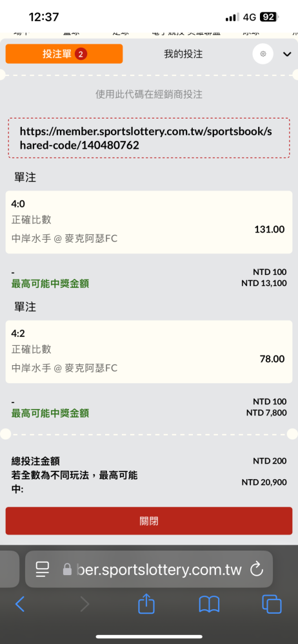Select the 4:2 correct score bet card
This screenshot has width=298, height=644.
pos(149,352)
